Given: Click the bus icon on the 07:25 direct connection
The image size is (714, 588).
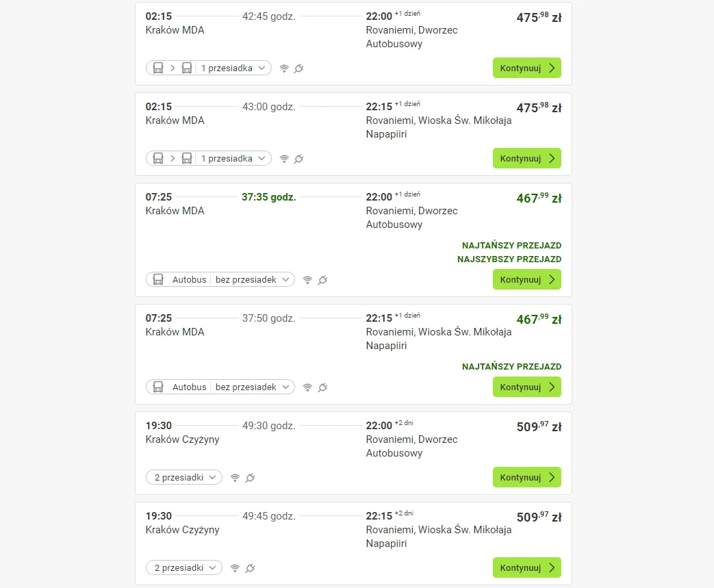Looking at the screenshot, I should tap(158, 279).
